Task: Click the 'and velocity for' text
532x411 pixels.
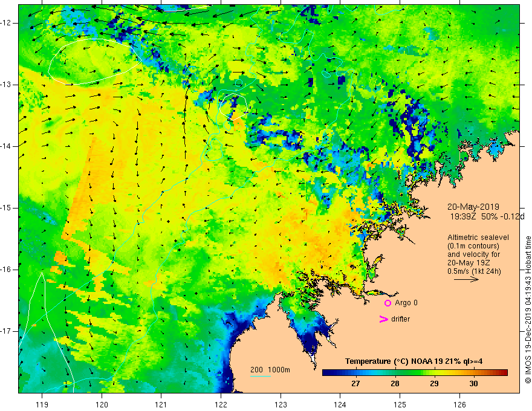Action: click(x=473, y=254)
